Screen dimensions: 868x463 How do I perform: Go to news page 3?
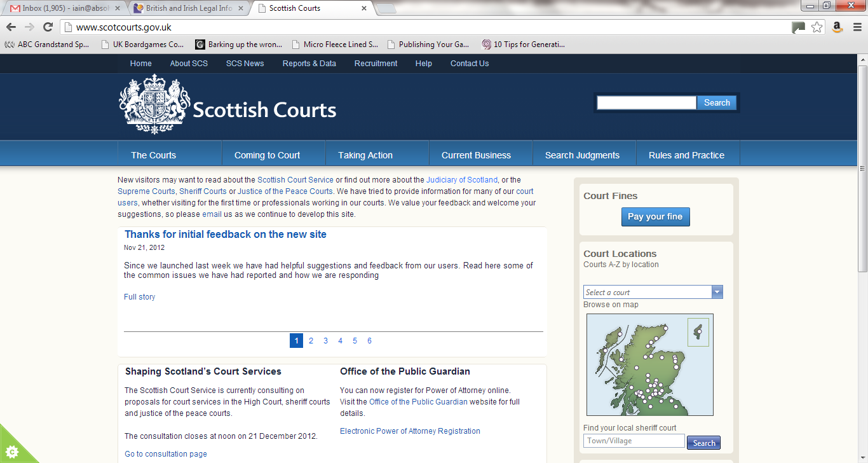325,341
